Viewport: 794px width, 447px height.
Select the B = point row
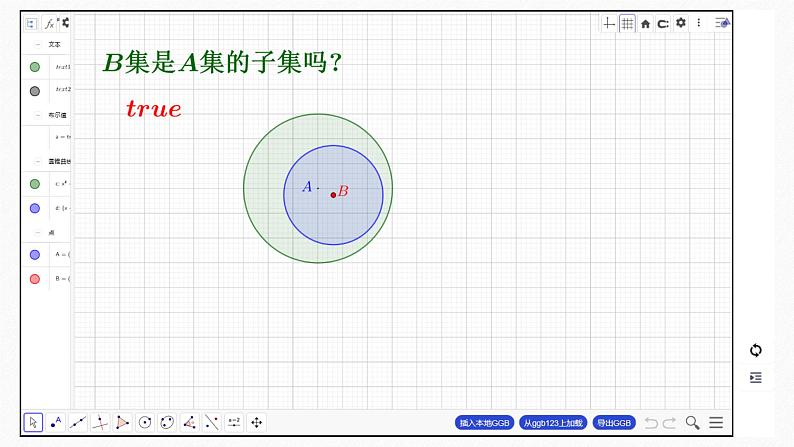pos(61,279)
